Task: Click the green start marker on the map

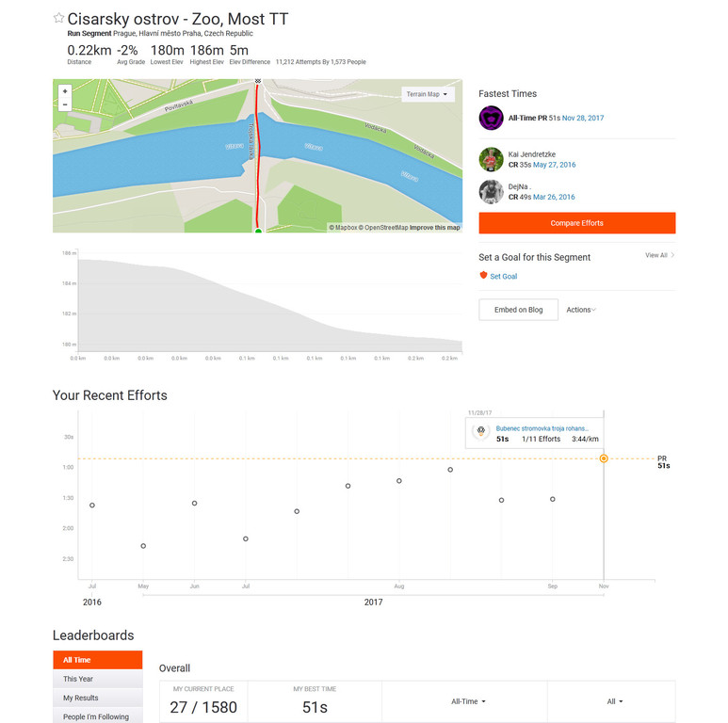Action: (258, 230)
